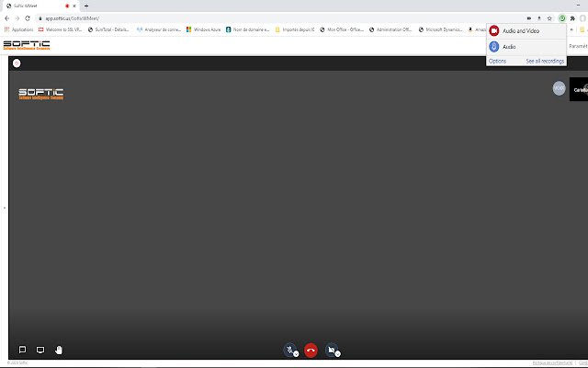Open the privacy policy footer link
The width and height of the screenshot is (588, 368).
click(552, 362)
